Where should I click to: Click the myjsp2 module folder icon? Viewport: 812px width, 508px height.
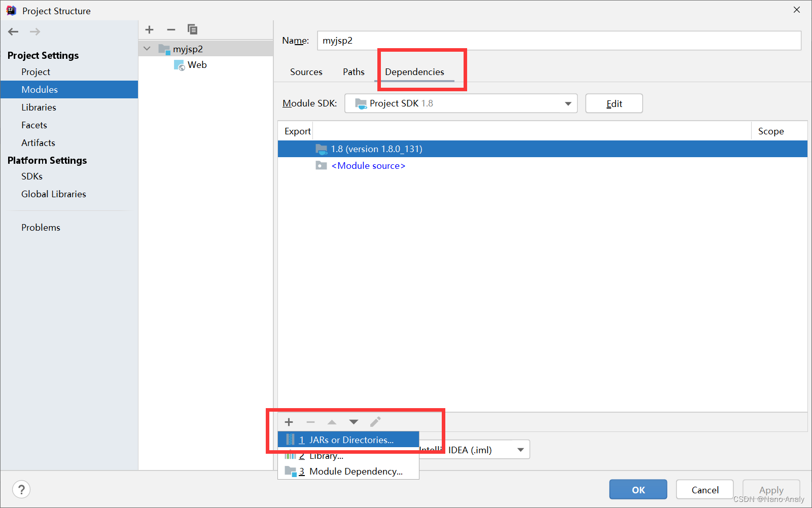coord(164,49)
